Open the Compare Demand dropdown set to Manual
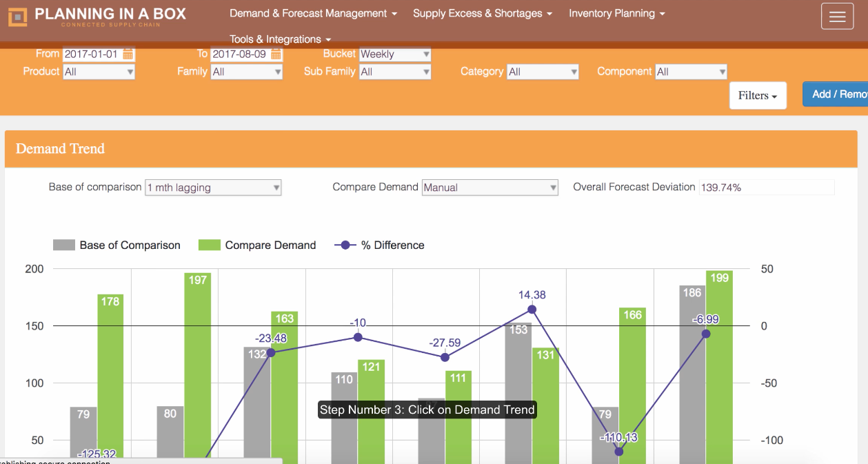This screenshot has width=868, height=464. [489, 187]
